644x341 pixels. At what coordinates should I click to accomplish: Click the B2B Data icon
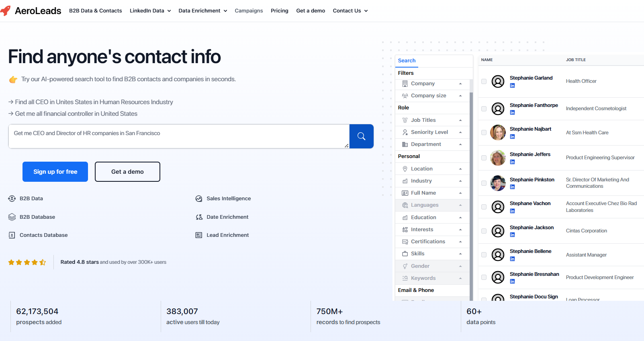(x=12, y=199)
